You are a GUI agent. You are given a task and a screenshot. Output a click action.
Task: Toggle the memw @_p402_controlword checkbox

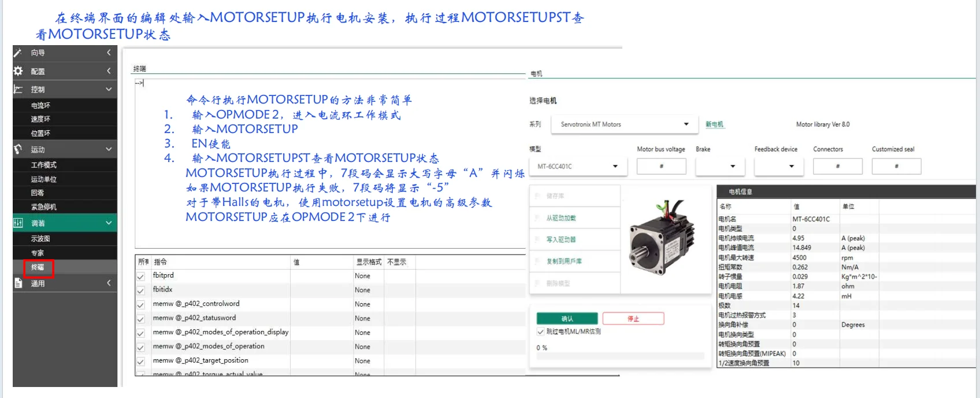[140, 305]
